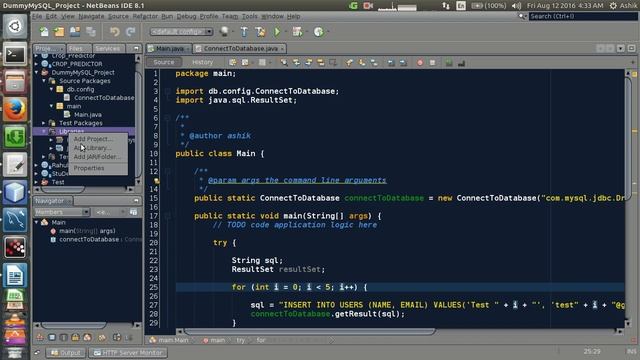Click the Clean and Build Project icon
Image resolution: width=640 pixels, height=360 pixels.
click(260, 31)
